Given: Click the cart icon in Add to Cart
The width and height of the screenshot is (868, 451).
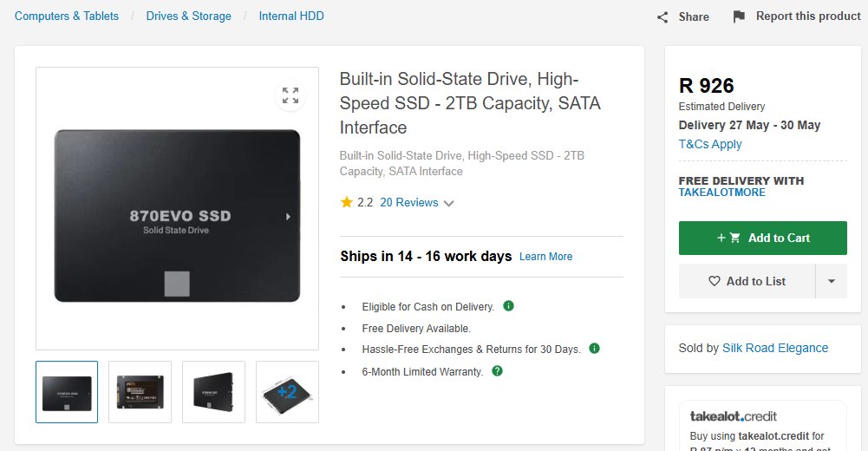Looking at the screenshot, I should [x=734, y=238].
